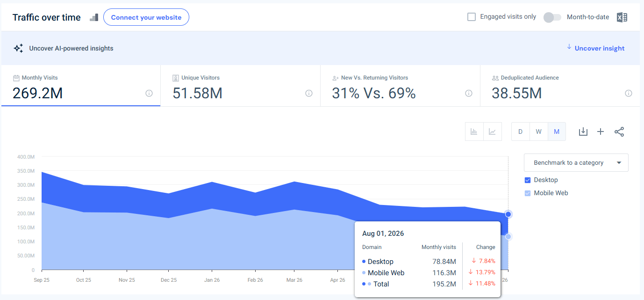Click the Deduplicated Audience people icon
This screenshot has height=300, width=644.
click(495, 78)
